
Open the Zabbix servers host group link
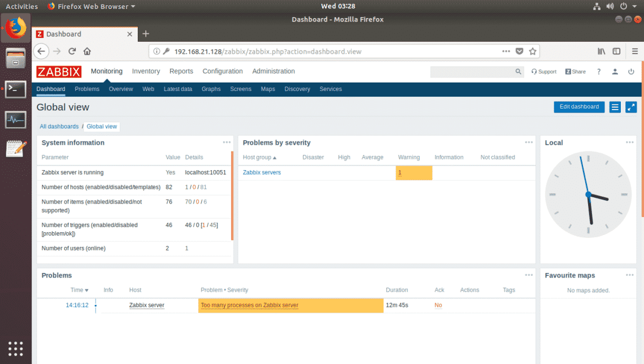[x=262, y=172]
